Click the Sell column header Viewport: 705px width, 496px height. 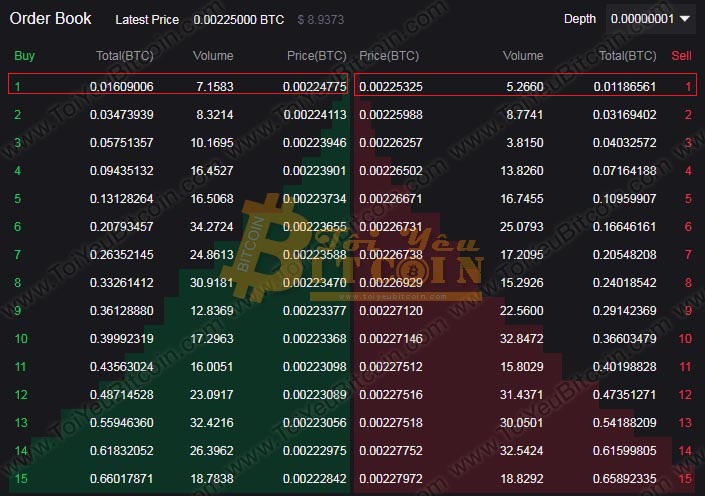click(x=681, y=56)
